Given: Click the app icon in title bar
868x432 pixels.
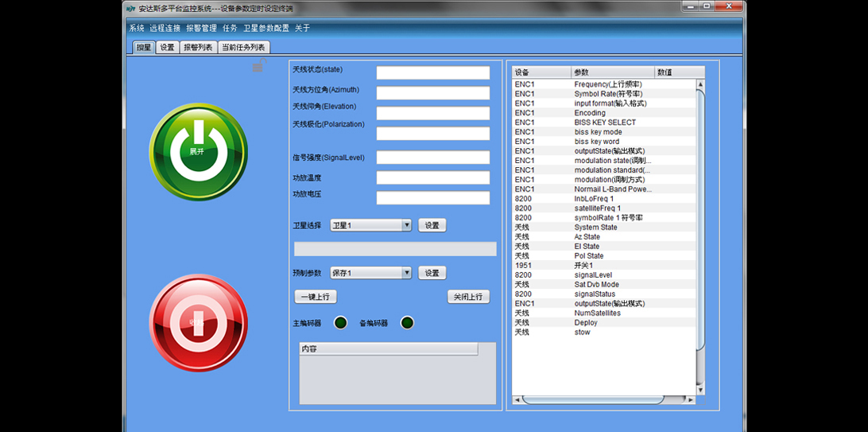Looking at the screenshot, I should point(131,9).
